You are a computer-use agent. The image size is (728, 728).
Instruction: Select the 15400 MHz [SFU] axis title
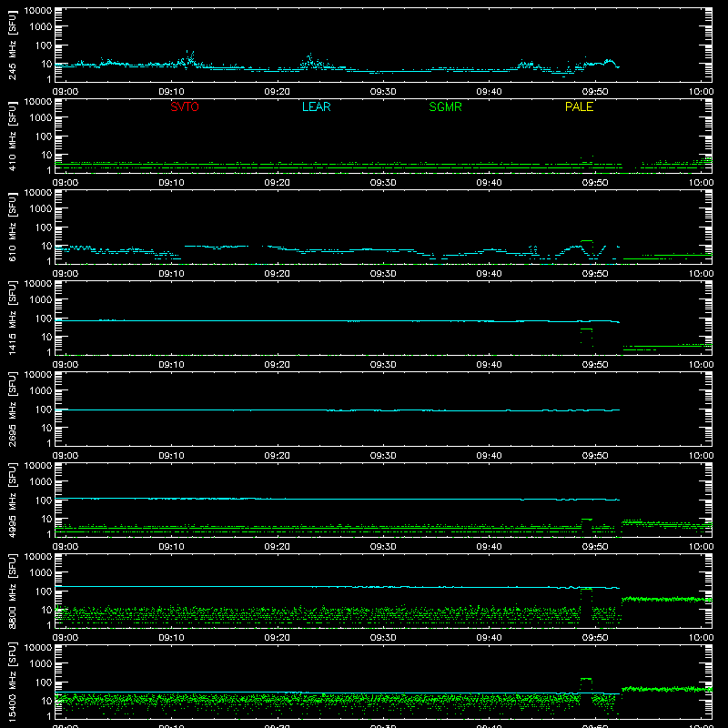12,682
